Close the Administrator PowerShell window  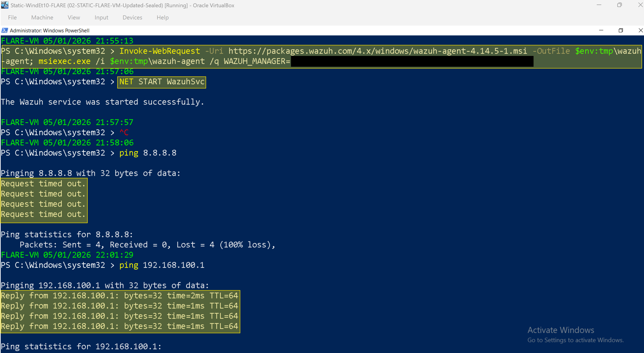tap(641, 30)
